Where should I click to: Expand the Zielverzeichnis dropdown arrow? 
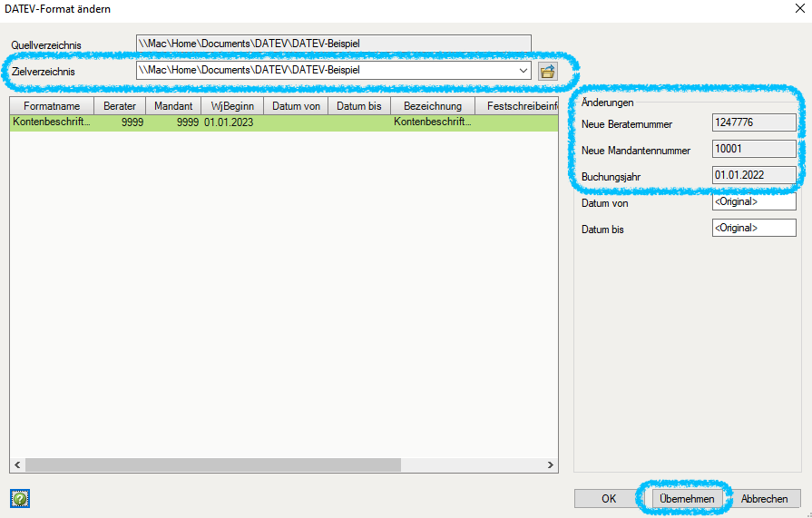pyautogui.click(x=523, y=71)
